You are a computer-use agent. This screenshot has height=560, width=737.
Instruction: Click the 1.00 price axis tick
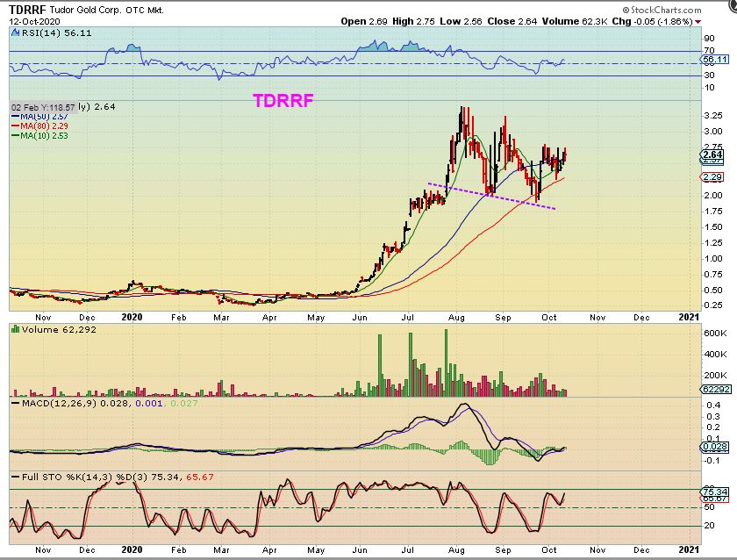tap(713, 259)
